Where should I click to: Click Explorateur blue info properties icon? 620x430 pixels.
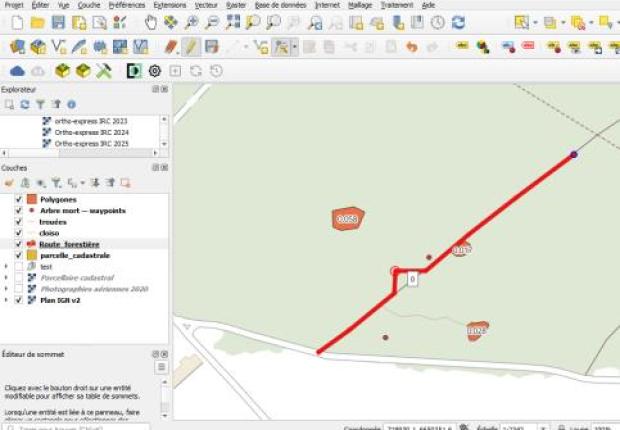pyautogui.click(x=71, y=104)
